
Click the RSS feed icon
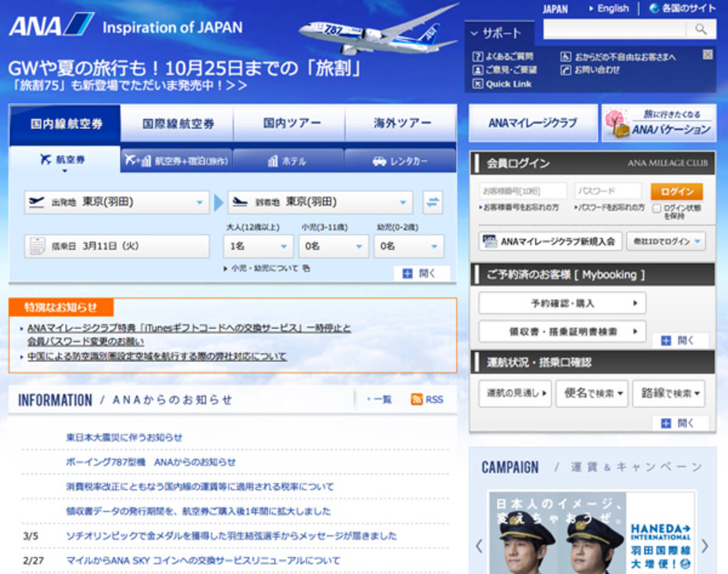tap(417, 399)
